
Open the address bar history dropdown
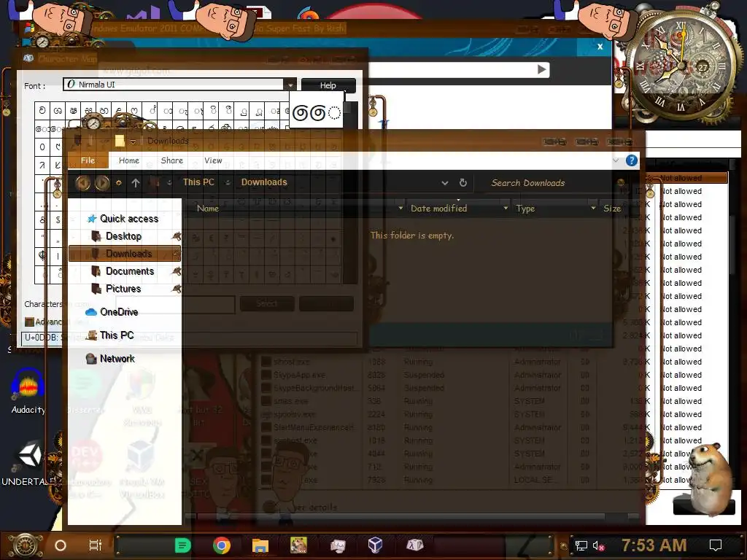click(444, 183)
